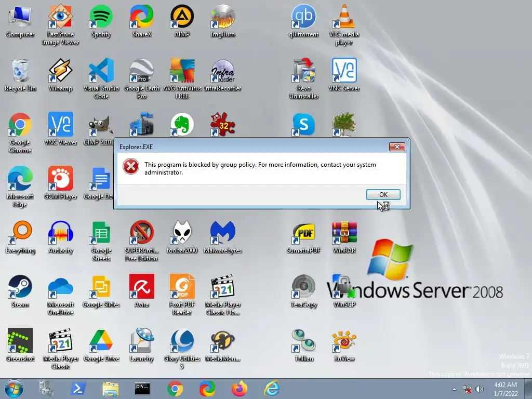The width and height of the screenshot is (532, 399).
Task: Select the Steam shortcut
Action: point(20,291)
